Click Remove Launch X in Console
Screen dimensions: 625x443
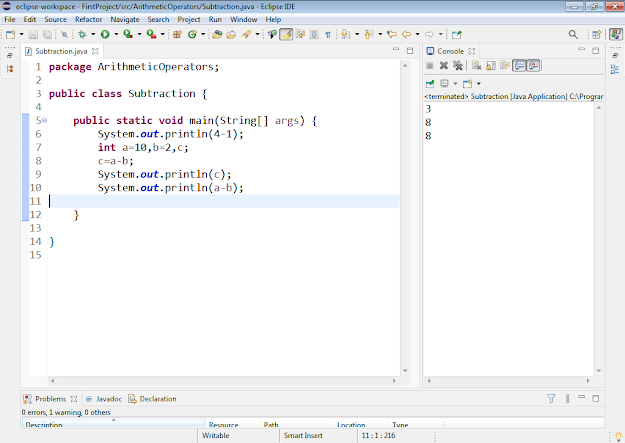(x=444, y=65)
